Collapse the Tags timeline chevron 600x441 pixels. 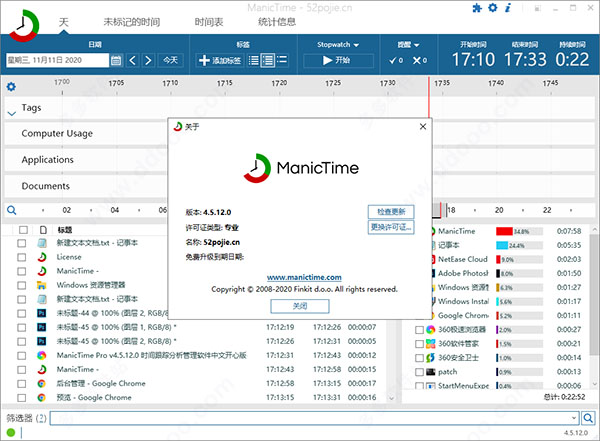click(x=11, y=113)
